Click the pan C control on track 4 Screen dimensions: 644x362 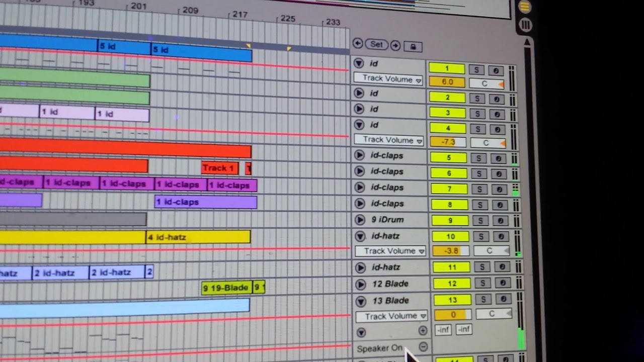click(488, 143)
